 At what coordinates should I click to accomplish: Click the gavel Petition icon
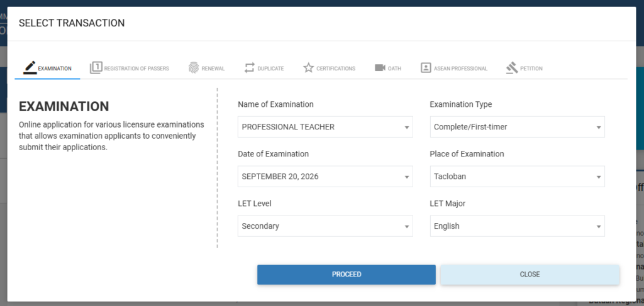512,68
